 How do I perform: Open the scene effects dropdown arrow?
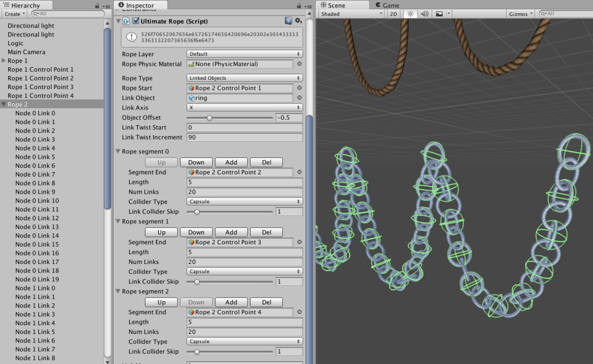click(x=449, y=14)
